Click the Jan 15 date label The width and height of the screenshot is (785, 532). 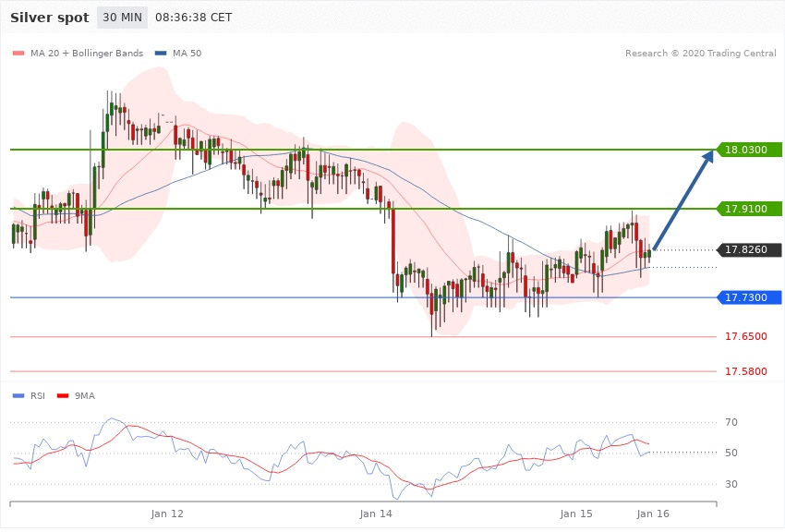tap(575, 513)
